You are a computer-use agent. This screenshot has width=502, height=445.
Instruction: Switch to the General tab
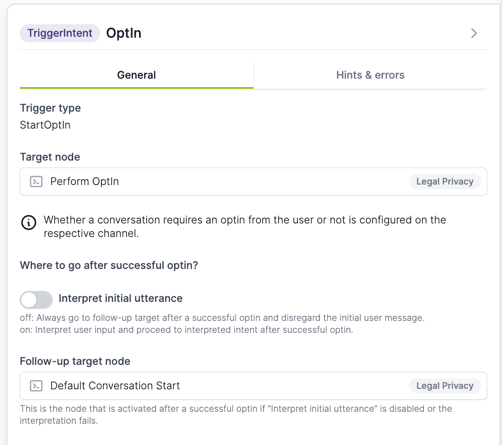[136, 75]
